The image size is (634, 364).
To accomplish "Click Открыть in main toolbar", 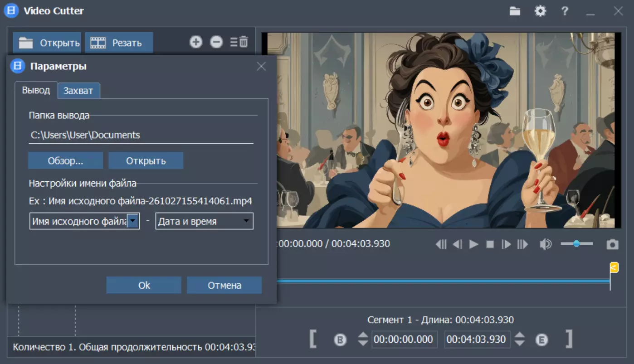I will coord(47,43).
